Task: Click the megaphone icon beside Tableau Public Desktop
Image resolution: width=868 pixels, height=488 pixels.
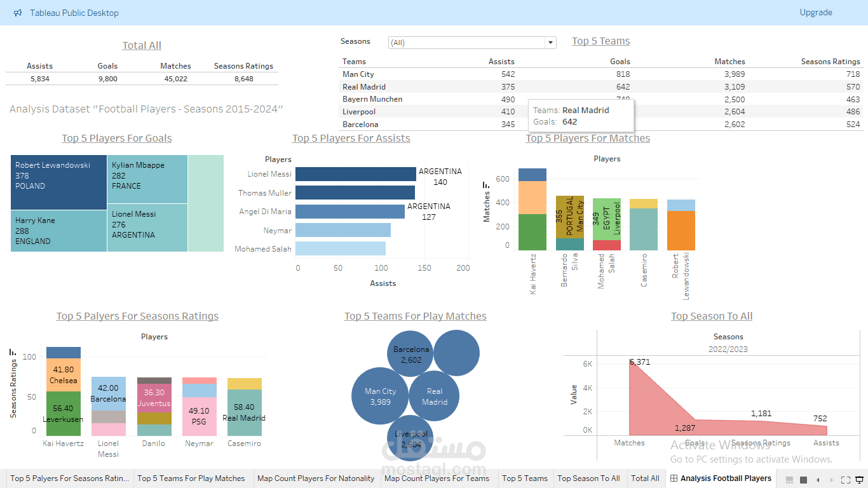Action: pos(18,13)
